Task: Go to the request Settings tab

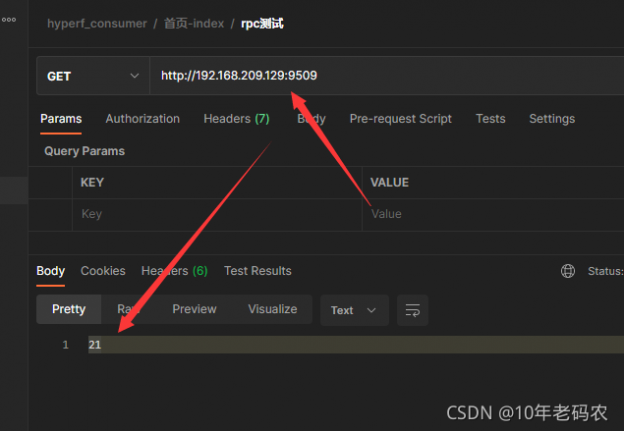Action: [551, 119]
